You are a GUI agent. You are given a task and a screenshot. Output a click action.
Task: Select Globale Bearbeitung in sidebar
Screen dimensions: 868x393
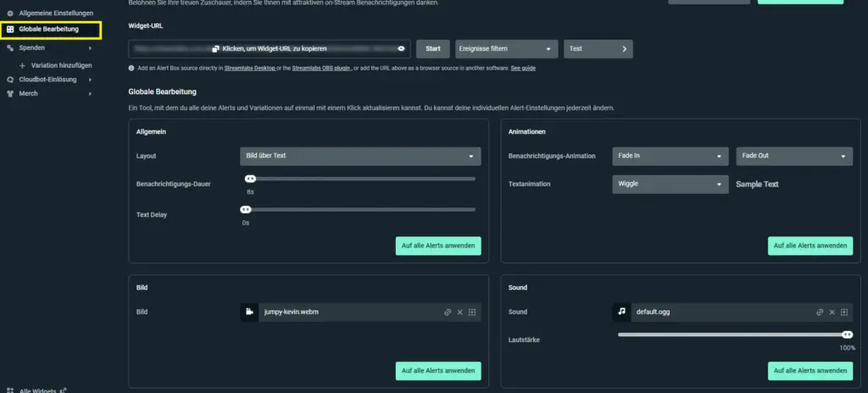[48, 30]
